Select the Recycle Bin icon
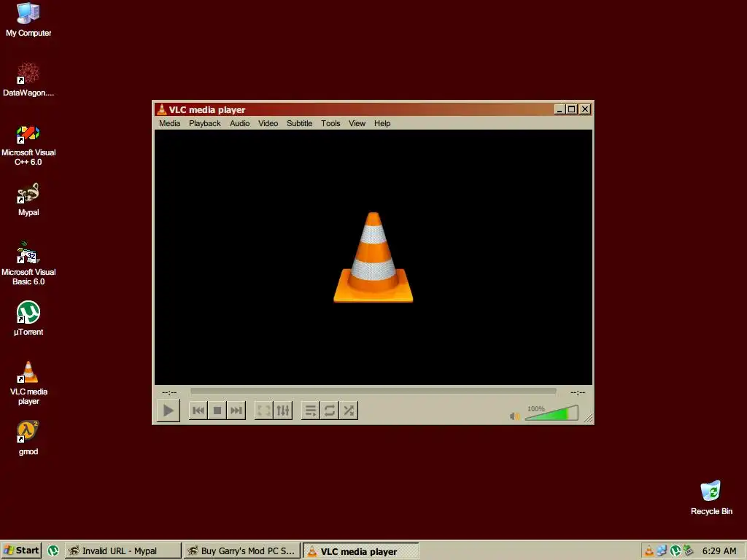Image resolution: width=747 pixels, height=560 pixels. (711, 498)
